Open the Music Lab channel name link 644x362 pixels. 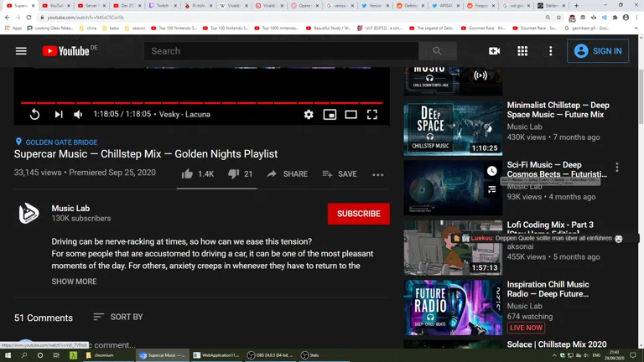pyautogui.click(x=70, y=208)
